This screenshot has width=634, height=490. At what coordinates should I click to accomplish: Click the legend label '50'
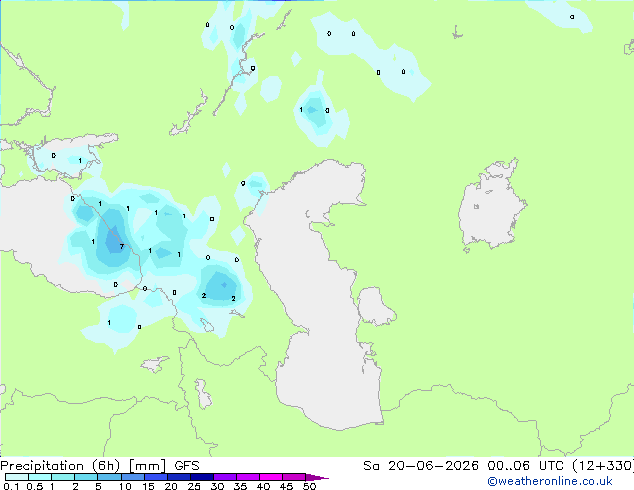[309, 486]
